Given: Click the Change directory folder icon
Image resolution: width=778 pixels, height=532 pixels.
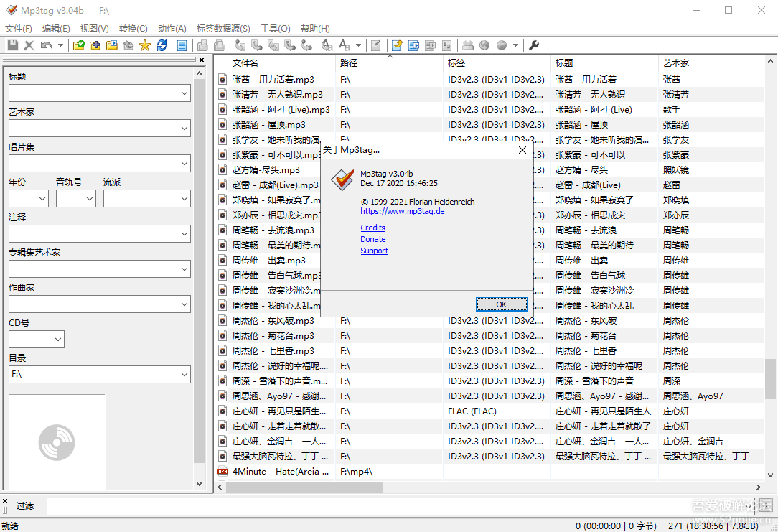Looking at the screenshot, I should (x=78, y=45).
